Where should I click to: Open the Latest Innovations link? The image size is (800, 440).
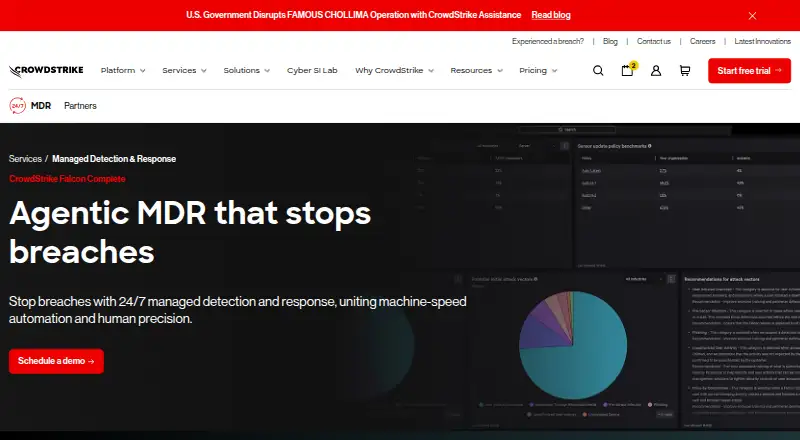pyautogui.click(x=762, y=41)
